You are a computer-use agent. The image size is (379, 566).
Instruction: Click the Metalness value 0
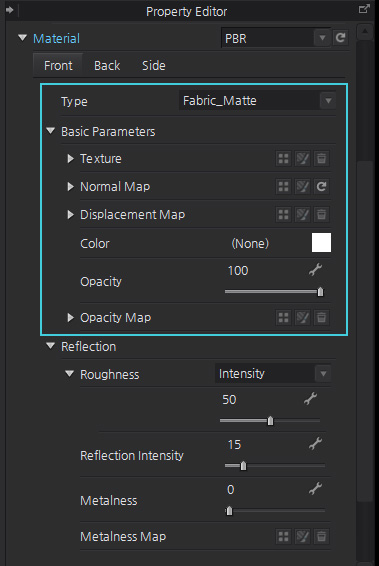pyautogui.click(x=231, y=490)
